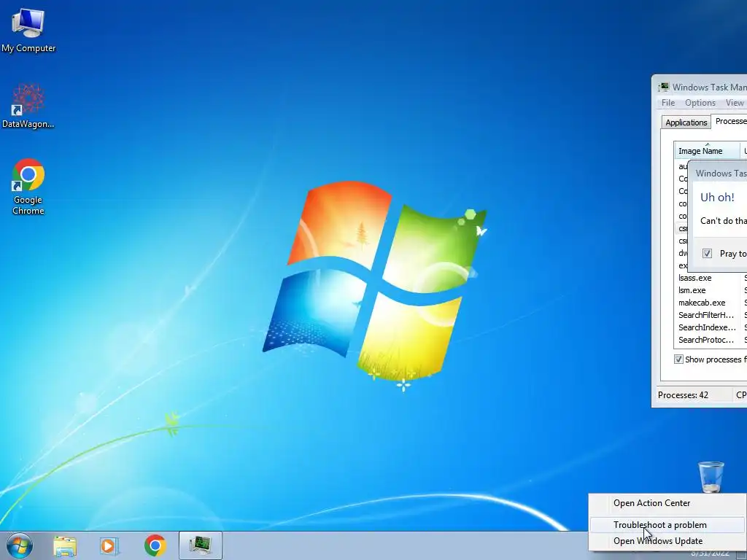Click the Windows Start orb

pyautogui.click(x=20, y=545)
